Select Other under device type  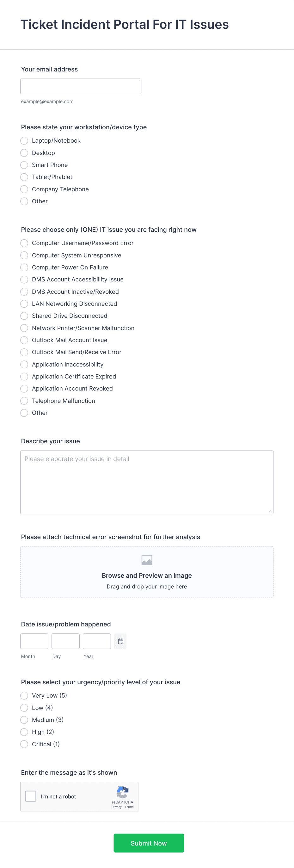point(24,201)
